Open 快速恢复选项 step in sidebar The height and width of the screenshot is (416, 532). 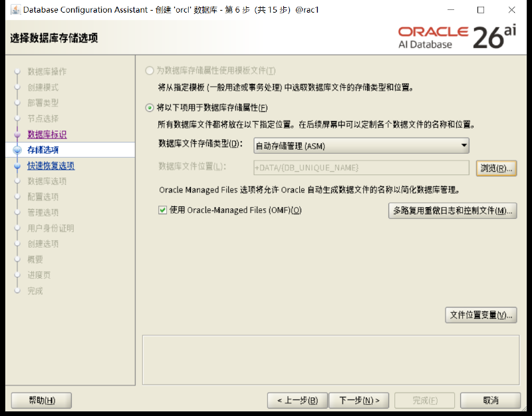51,166
